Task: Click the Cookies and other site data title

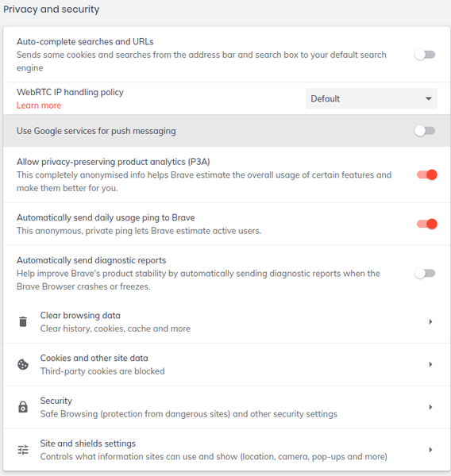Action: (x=94, y=359)
